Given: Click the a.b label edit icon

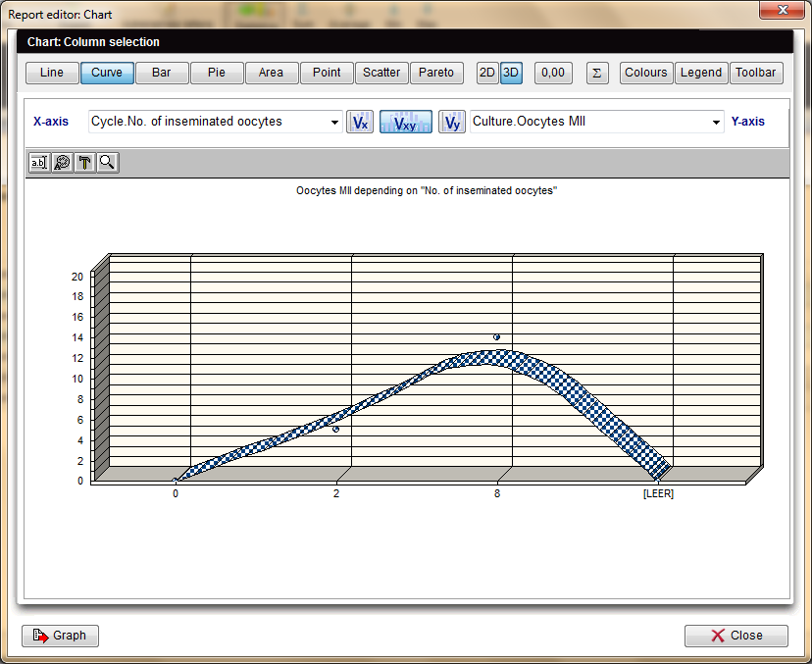Looking at the screenshot, I should [x=39, y=163].
